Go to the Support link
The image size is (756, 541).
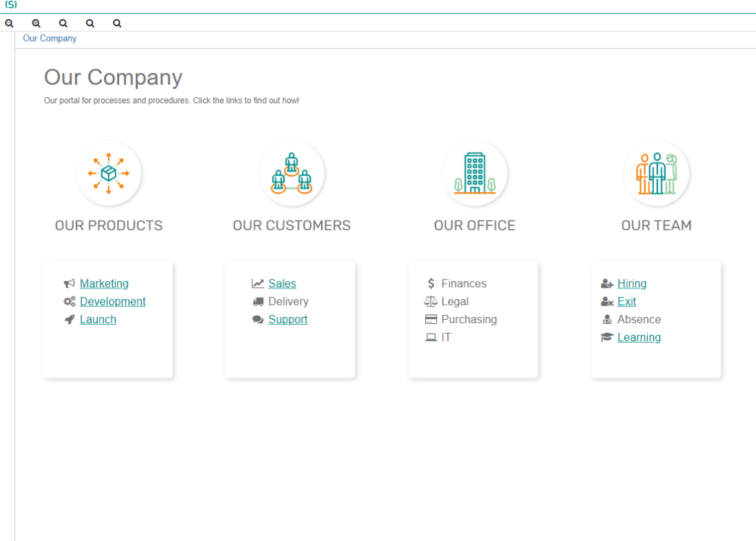pyautogui.click(x=288, y=319)
